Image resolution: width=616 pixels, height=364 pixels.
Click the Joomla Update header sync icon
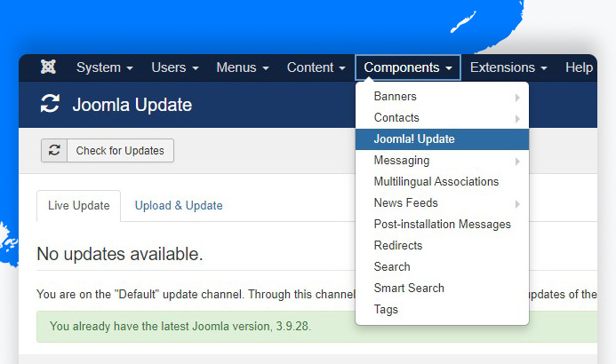click(50, 104)
